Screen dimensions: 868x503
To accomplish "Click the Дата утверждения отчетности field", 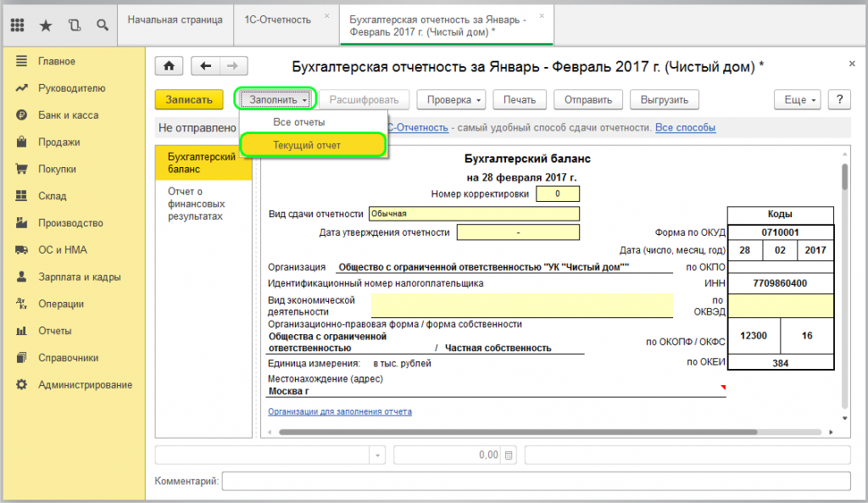I will 518,232.
